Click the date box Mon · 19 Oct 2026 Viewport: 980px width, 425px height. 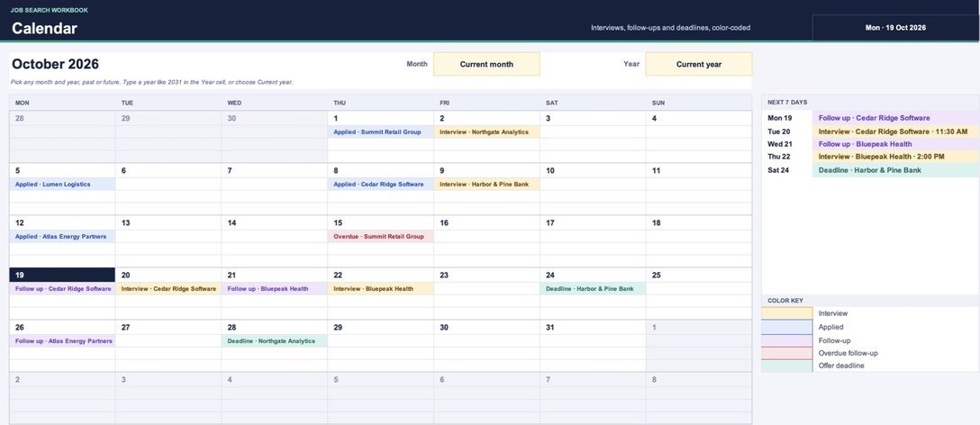[895, 28]
